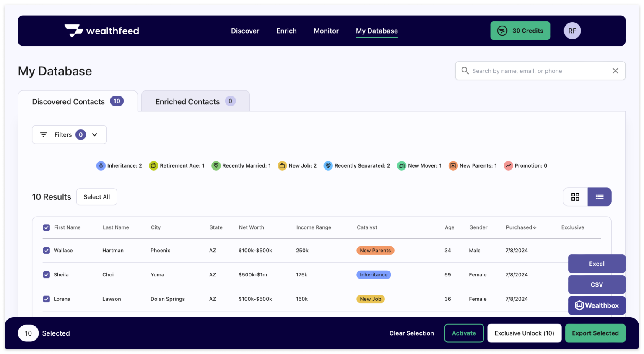
Task: Click the Export Selected button
Action: point(595,333)
